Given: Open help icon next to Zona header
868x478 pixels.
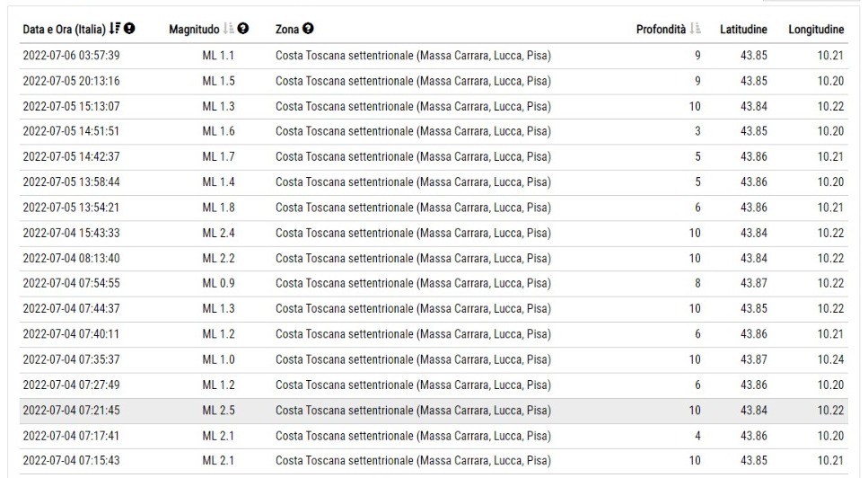Looking at the screenshot, I should [x=308, y=28].
